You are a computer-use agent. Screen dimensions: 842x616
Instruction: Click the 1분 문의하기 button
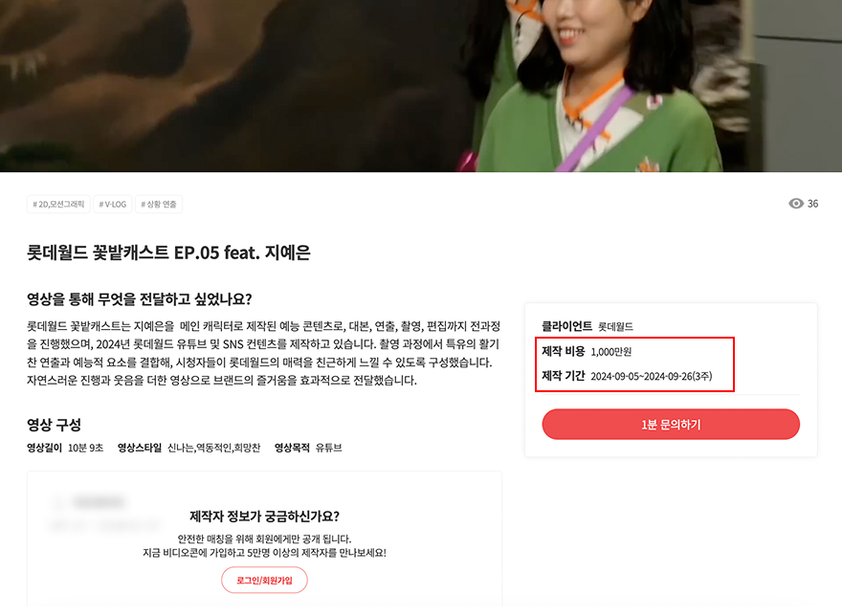[671, 425]
